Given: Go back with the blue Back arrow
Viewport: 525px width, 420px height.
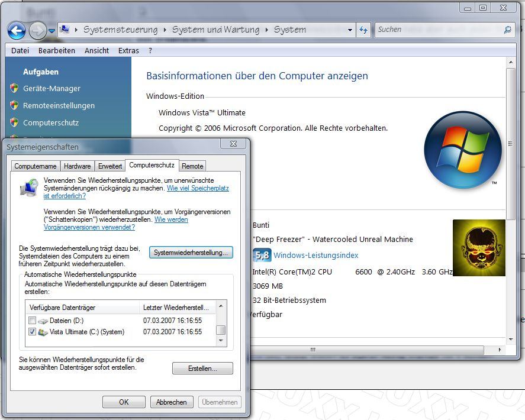Looking at the screenshot, I should 17,30.
